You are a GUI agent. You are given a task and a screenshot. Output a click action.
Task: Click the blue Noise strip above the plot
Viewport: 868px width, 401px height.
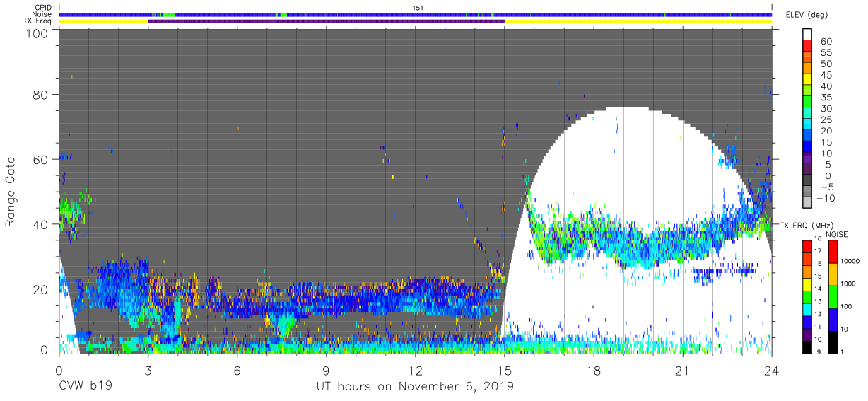(x=416, y=14)
